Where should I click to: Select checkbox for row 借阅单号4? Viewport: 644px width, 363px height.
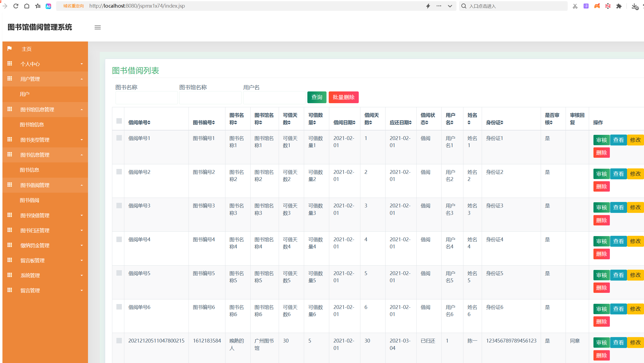[x=119, y=239]
